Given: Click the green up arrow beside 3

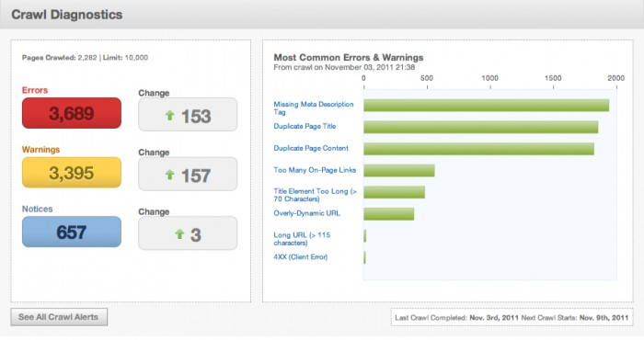Looking at the screenshot, I should coord(179,234).
